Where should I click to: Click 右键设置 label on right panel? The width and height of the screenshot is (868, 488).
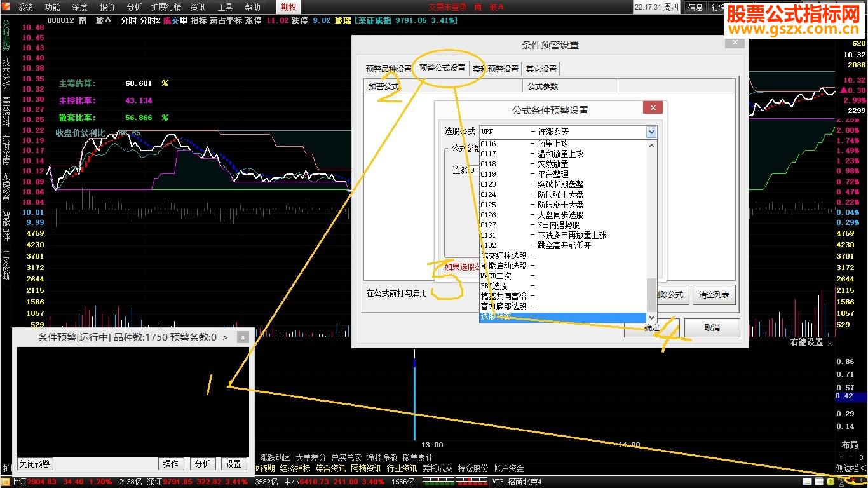tap(806, 342)
